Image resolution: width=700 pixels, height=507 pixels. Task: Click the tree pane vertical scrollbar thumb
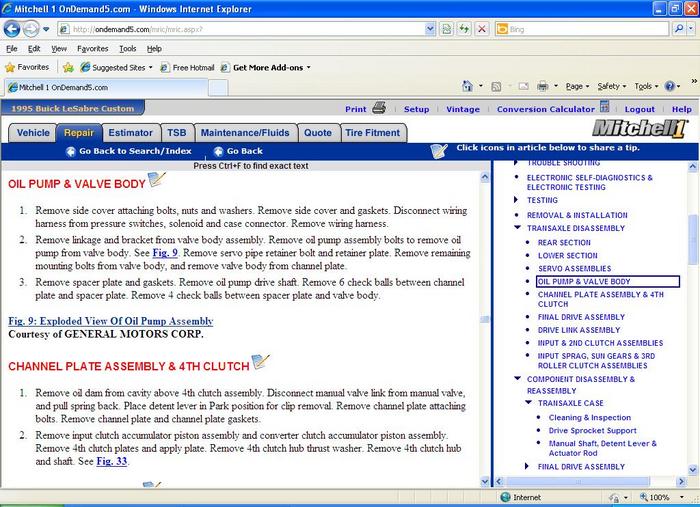pos(693,239)
